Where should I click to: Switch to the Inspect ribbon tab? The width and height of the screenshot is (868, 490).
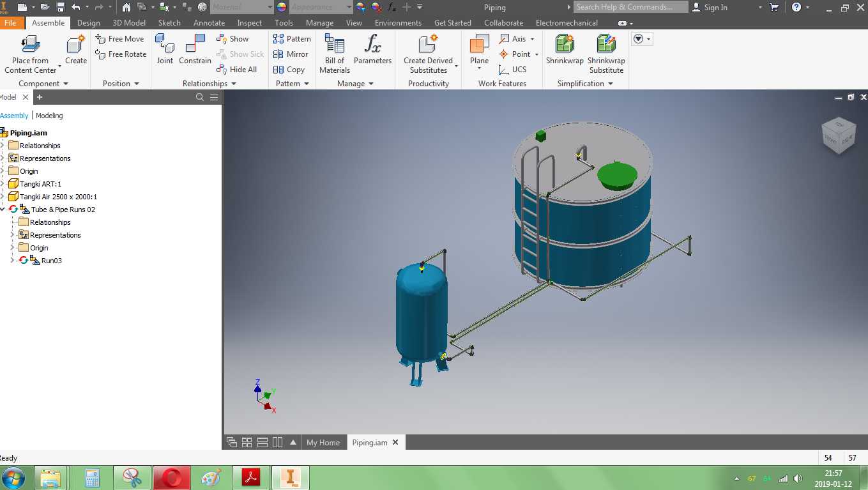(250, 23)
